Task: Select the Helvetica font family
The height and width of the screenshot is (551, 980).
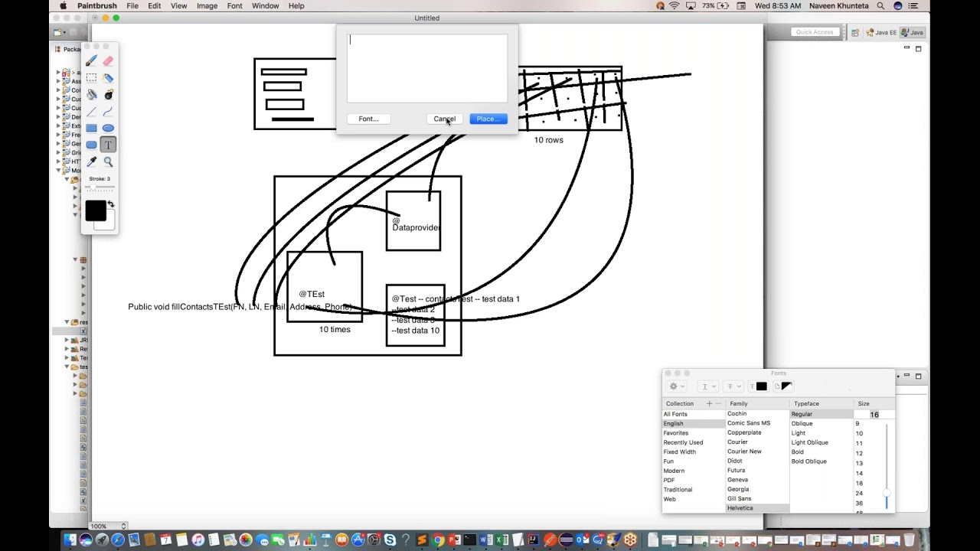Action: tap(757, 508)
